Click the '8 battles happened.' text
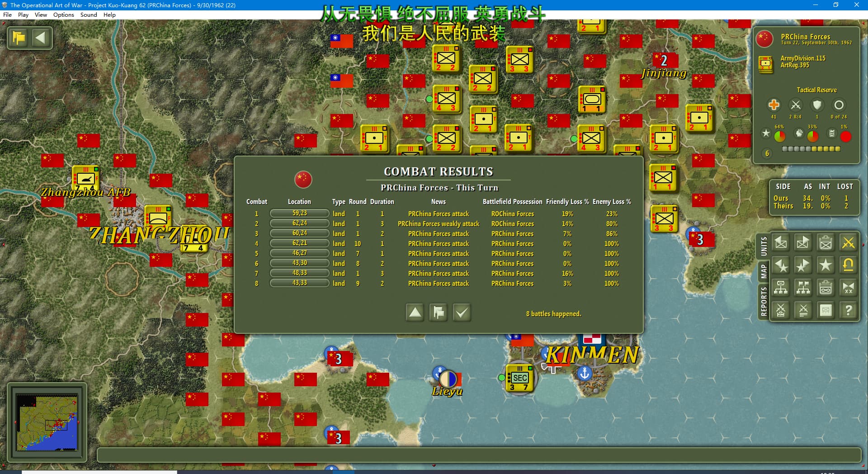Viewport: 868px width, 474px height. pyautogui.click(x=553, y=313)
